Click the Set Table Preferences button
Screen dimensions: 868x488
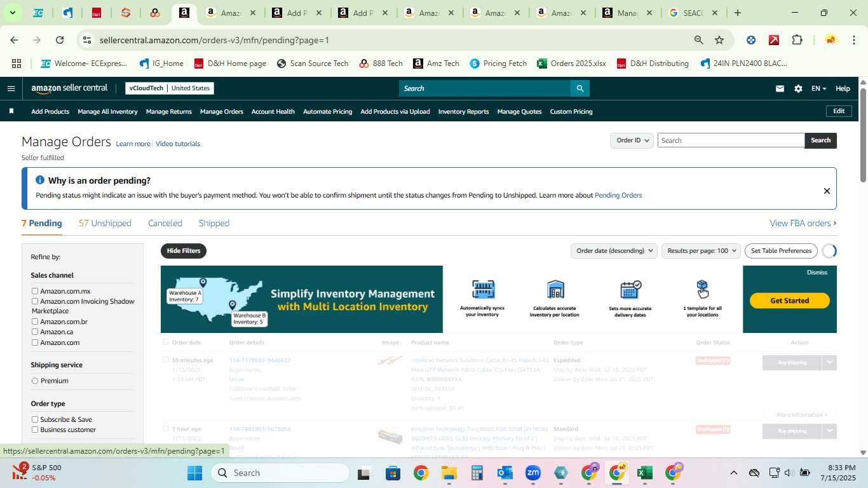click(x=781, y=251)
